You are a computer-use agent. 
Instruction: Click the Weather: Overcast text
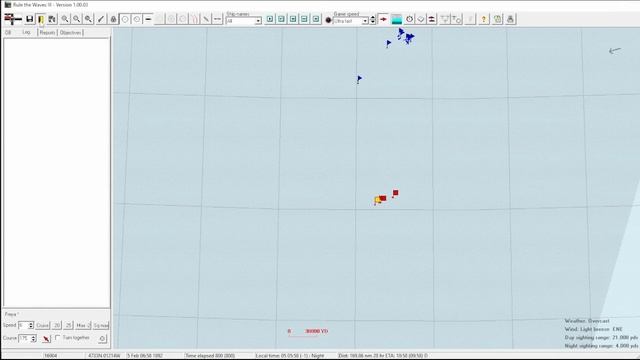[x=587, y=321]
